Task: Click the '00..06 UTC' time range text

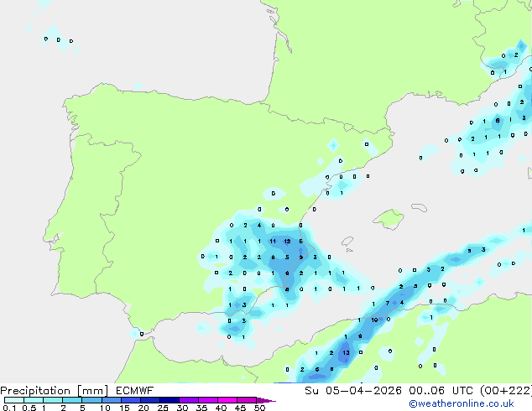Action: [x=441, y=391]
